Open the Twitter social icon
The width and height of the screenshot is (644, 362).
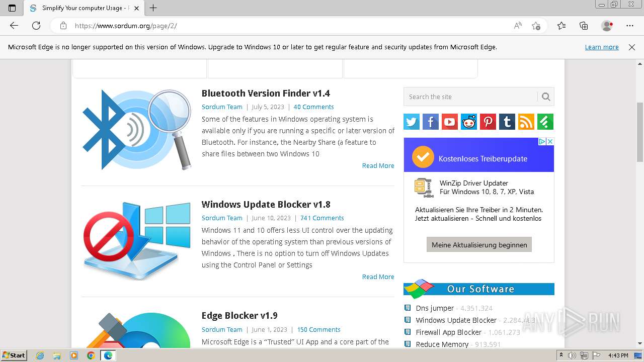click(x=412, y=122)
